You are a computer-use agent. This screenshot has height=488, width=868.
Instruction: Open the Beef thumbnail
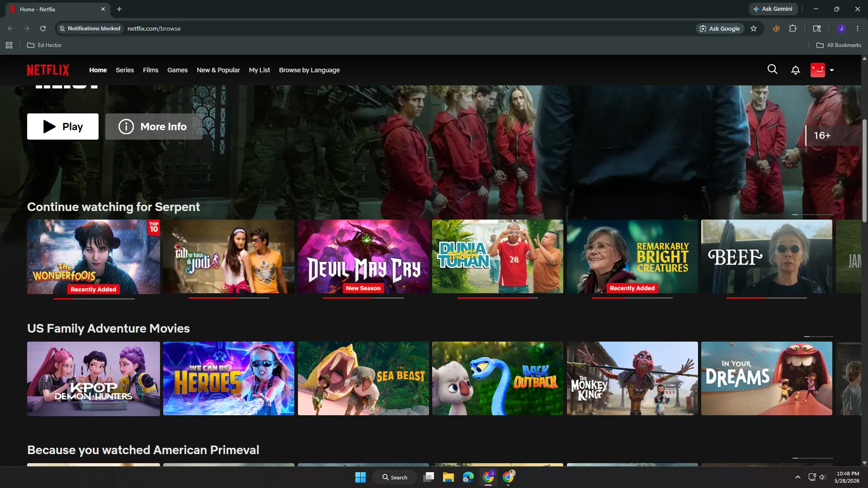point(766,257)
